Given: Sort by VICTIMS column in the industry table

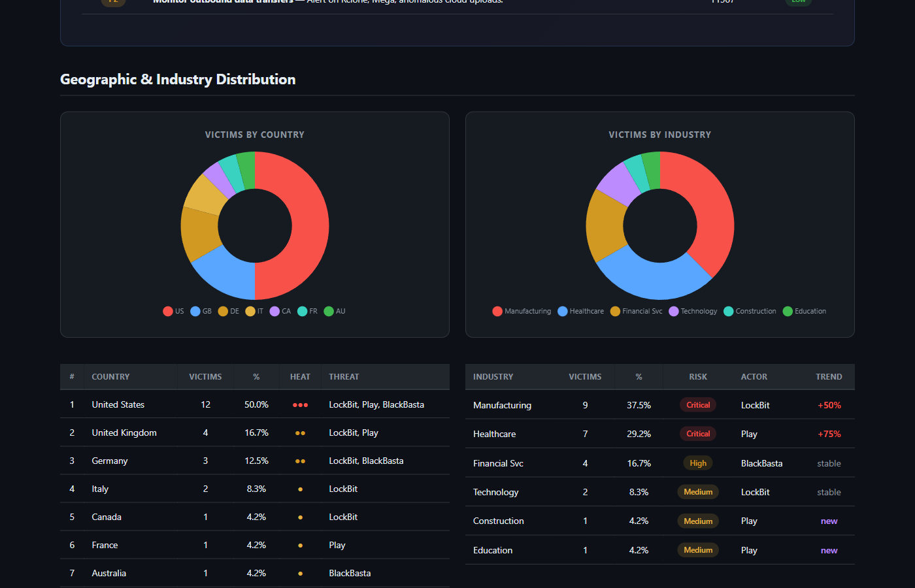Looking at the screenshot, I should coord(585,377).
